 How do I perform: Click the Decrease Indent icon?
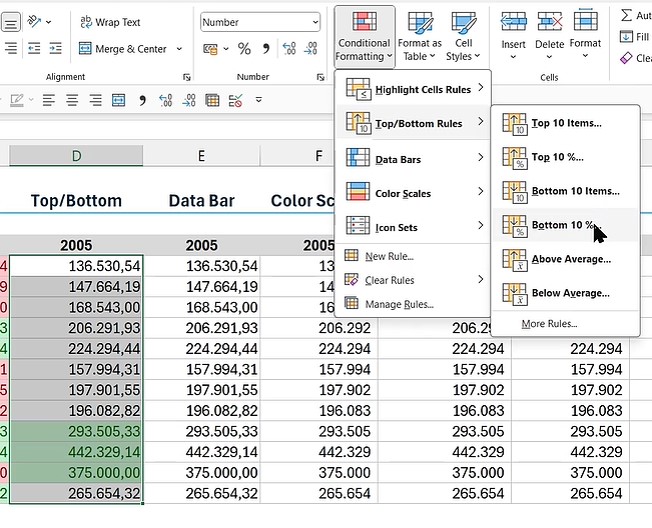(35, 48)
